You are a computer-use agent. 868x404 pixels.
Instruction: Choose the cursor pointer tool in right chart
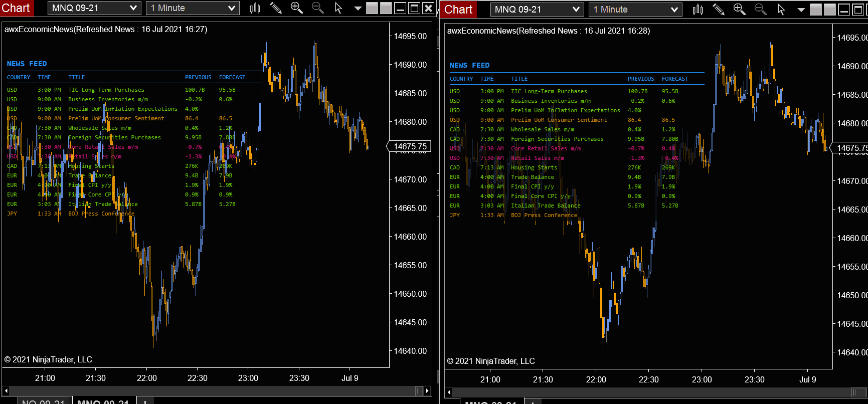tap(781, 10)
